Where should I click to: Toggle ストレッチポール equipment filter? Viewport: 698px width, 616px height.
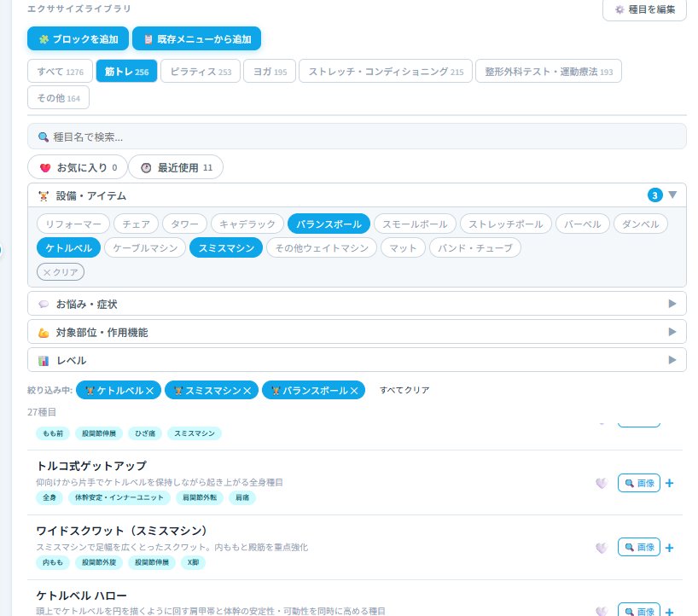coord(506,224)
